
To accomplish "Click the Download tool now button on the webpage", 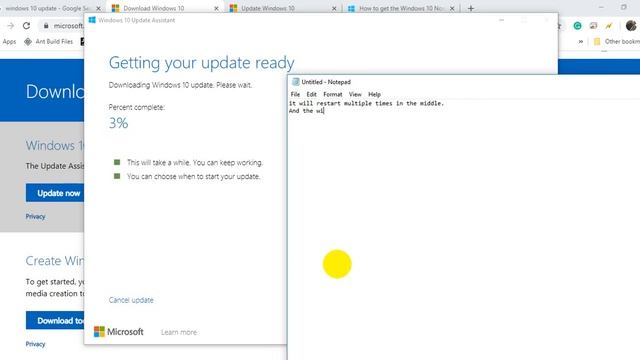I will [55, 320].
